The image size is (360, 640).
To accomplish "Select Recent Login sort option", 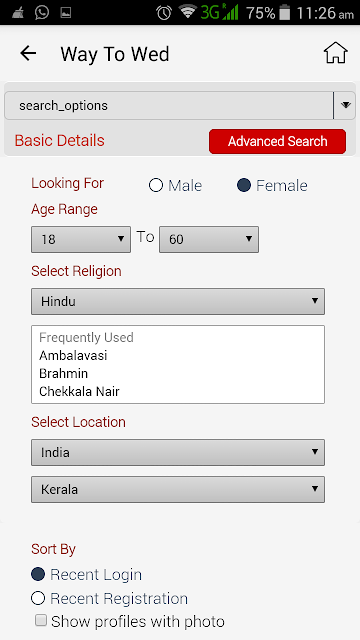I will (38, 574).
